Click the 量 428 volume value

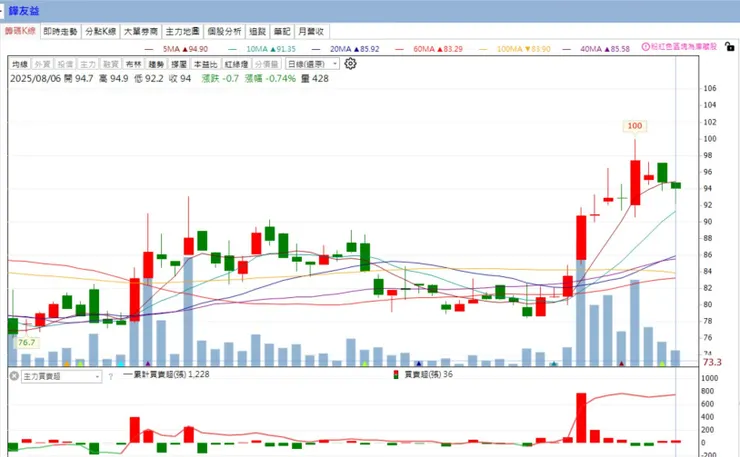pyautogui.click(x=315, y=79)
